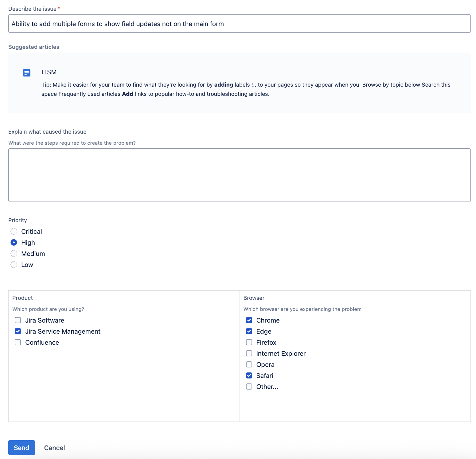This screenshot has width=476, height=459.
Task: Click the Product section label
Action: tap(22, 298)
